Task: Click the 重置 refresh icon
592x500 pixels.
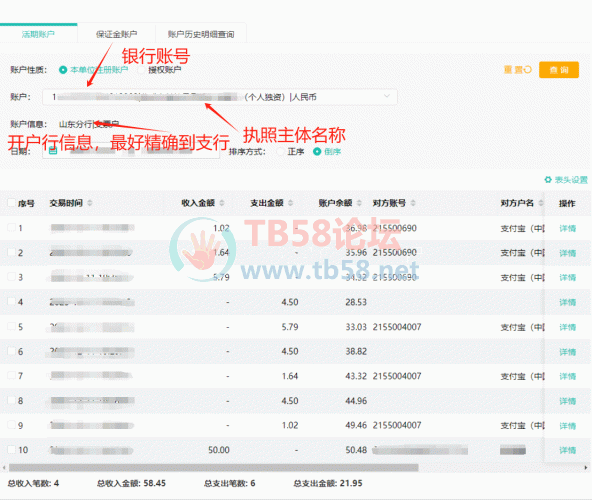Action: click(527, 69)
